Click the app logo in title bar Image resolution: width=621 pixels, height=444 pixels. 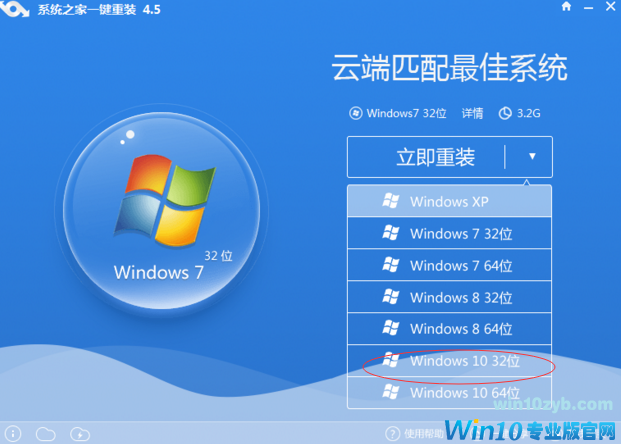(x=15, y=9)
